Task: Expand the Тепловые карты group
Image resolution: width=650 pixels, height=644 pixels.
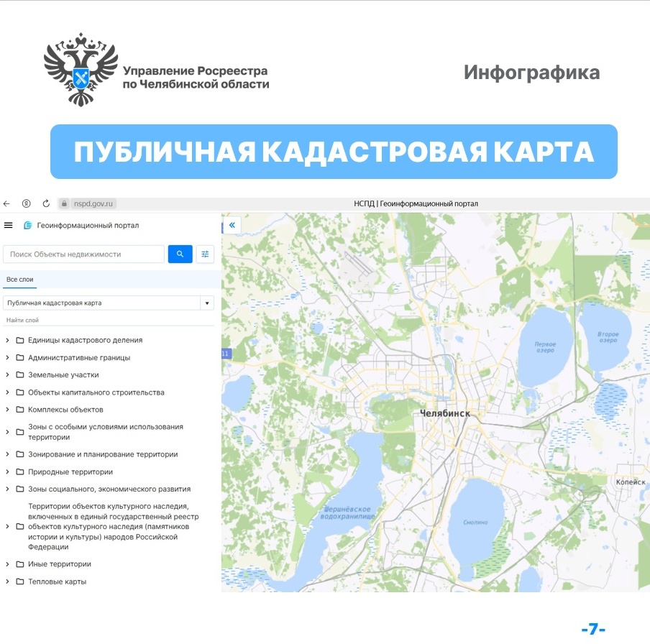Action: pos(7,581)
